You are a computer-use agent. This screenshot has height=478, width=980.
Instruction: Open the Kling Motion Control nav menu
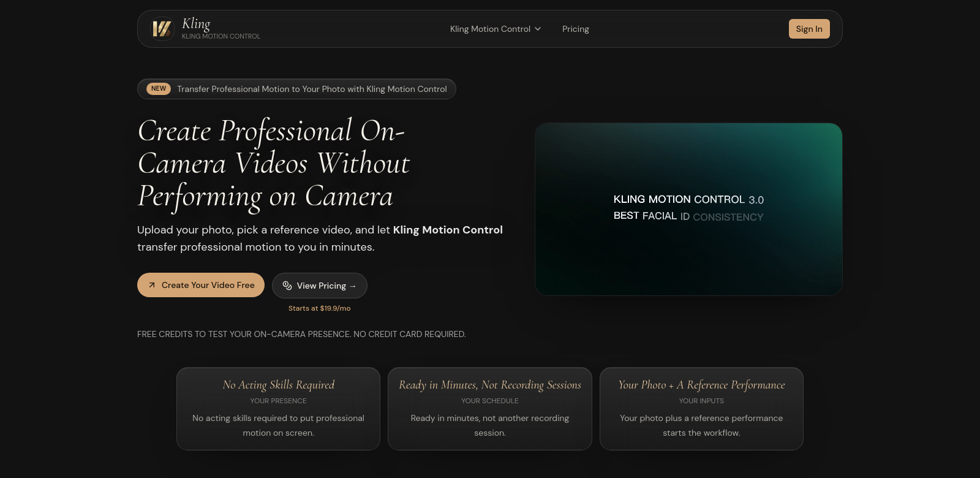496,29
